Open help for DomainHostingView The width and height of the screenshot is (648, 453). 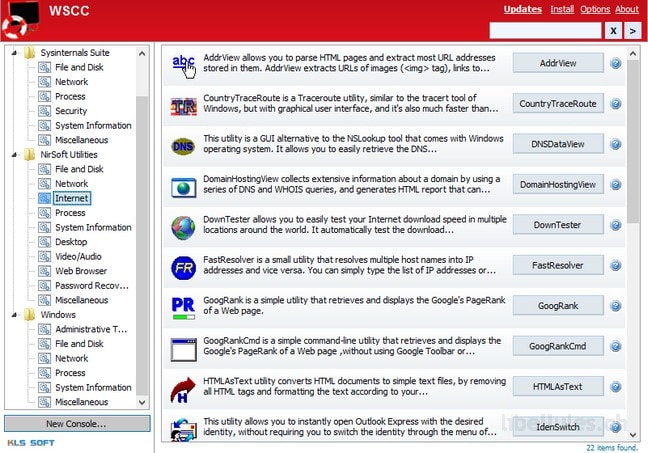click(x=615, y=185)
